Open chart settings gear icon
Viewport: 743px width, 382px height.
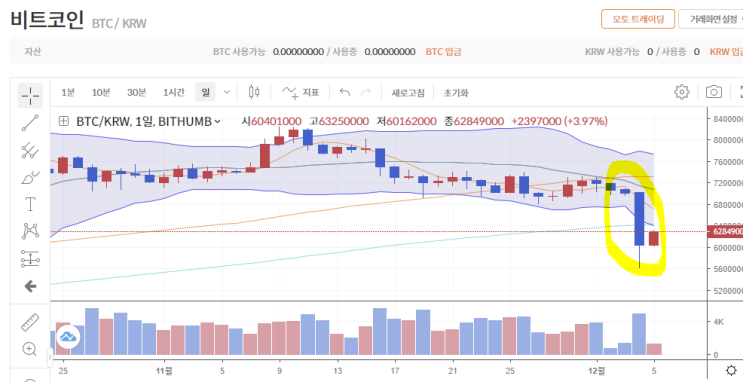[681, 92]
